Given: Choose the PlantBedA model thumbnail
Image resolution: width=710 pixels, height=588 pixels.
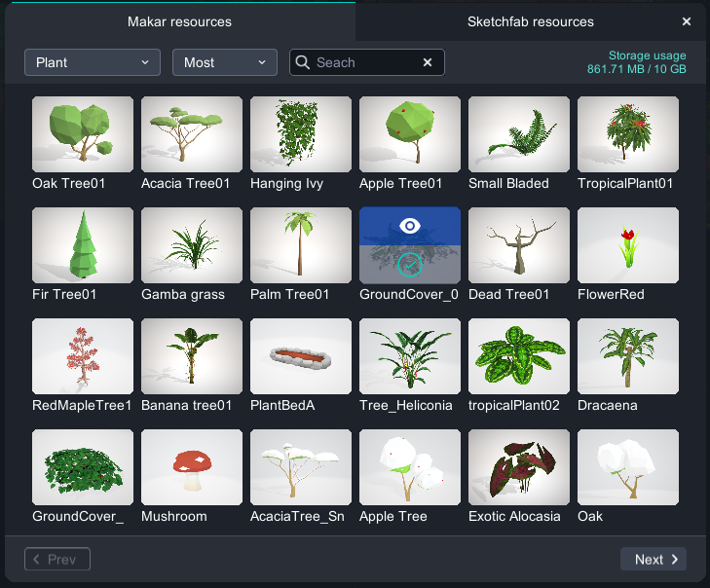Looking at the screenshot, I should [x=301, y=356].
